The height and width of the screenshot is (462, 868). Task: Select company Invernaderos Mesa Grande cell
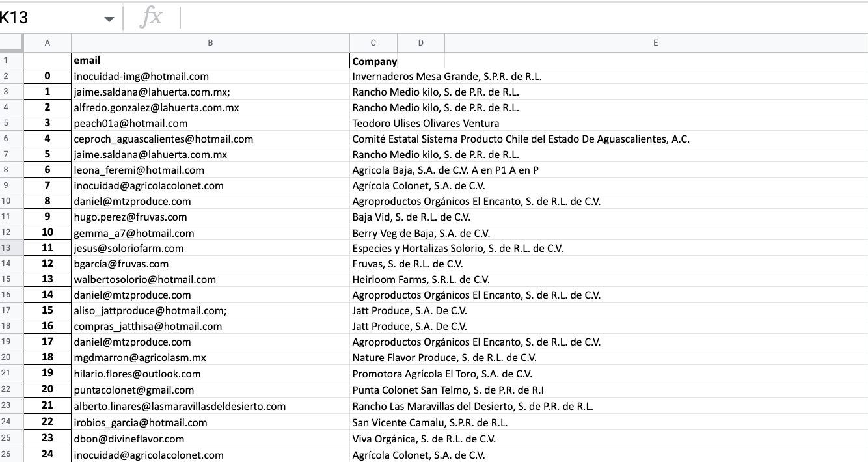447,76
